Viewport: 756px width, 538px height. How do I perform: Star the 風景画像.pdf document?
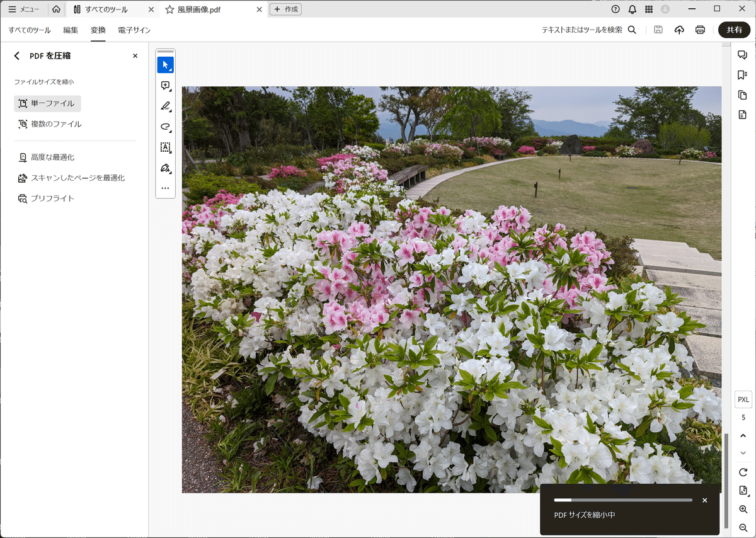[x=169, y=9]
